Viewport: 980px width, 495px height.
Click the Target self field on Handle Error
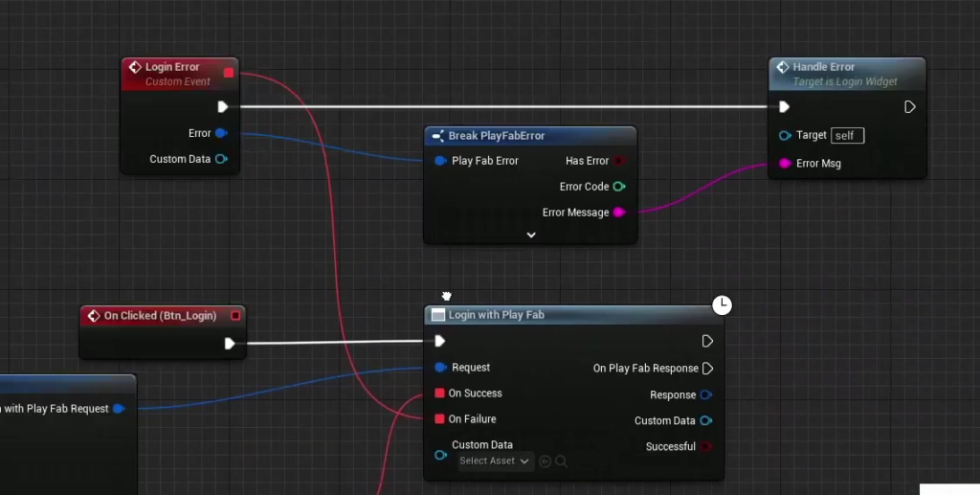[848, 136]
